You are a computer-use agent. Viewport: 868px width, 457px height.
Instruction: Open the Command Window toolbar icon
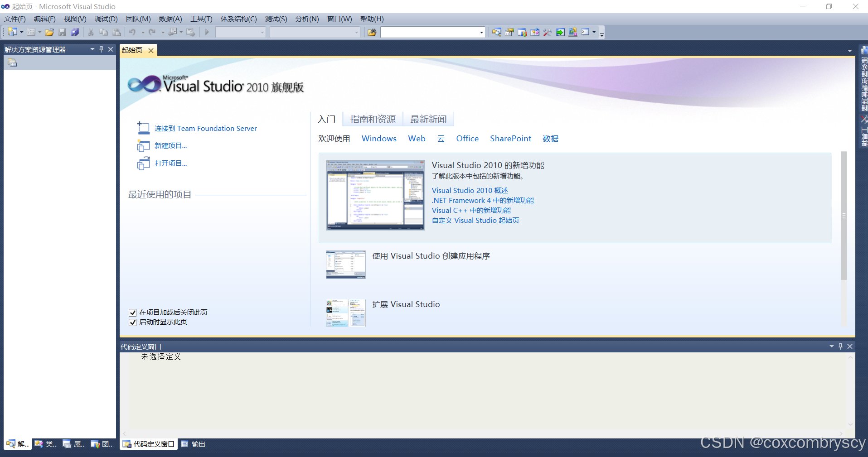(x=586, y=32)
